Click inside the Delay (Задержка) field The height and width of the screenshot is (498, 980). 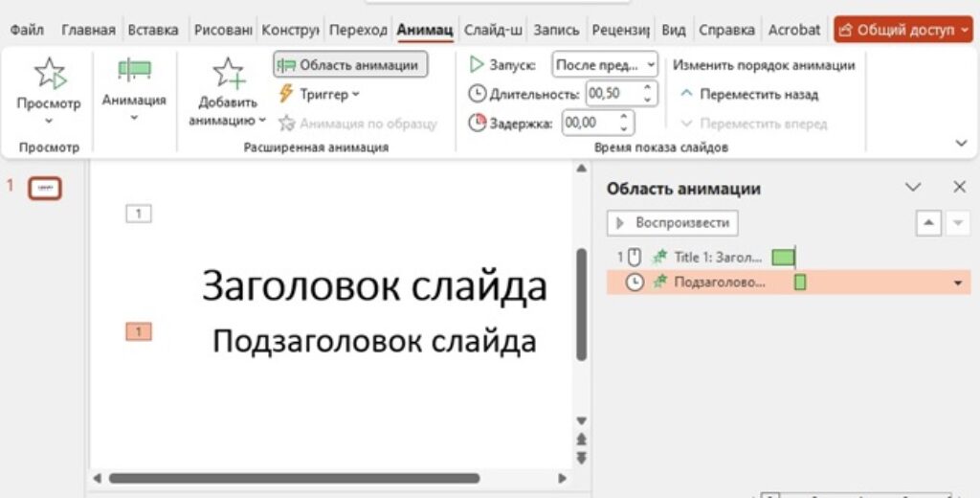click(590, 123)
